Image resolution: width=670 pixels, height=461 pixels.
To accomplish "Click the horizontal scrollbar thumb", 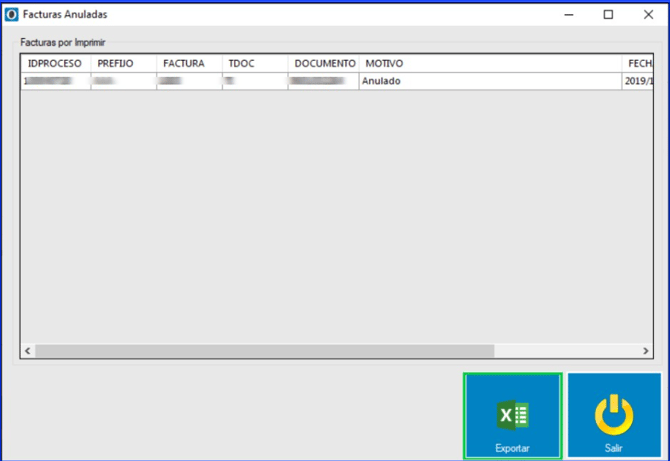I will [x=265, y=351].
